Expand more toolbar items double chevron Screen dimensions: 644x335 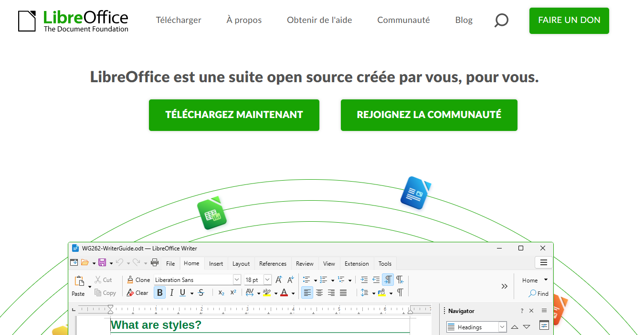point(504,286)
